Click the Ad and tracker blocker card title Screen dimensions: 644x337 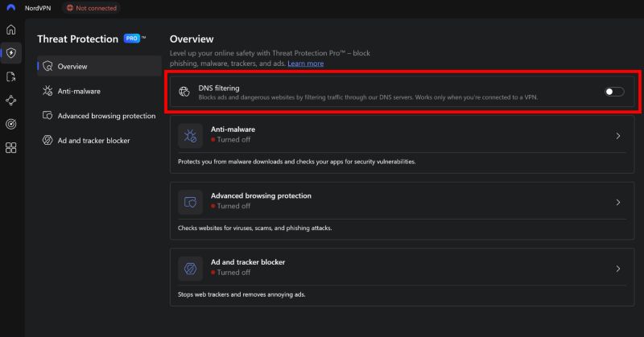pyautogui.click(x=248, y=262)
